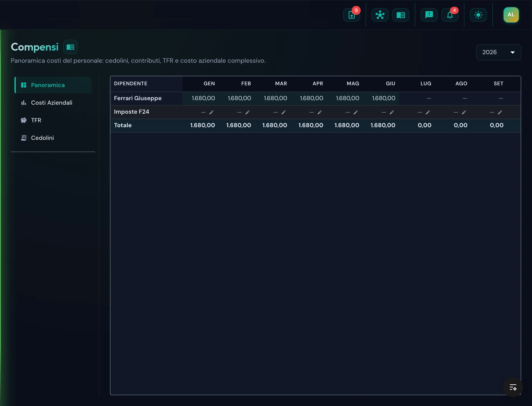The image size is (532, 406).
Task: Open the TFR section
Action: [x=53, y=120]
